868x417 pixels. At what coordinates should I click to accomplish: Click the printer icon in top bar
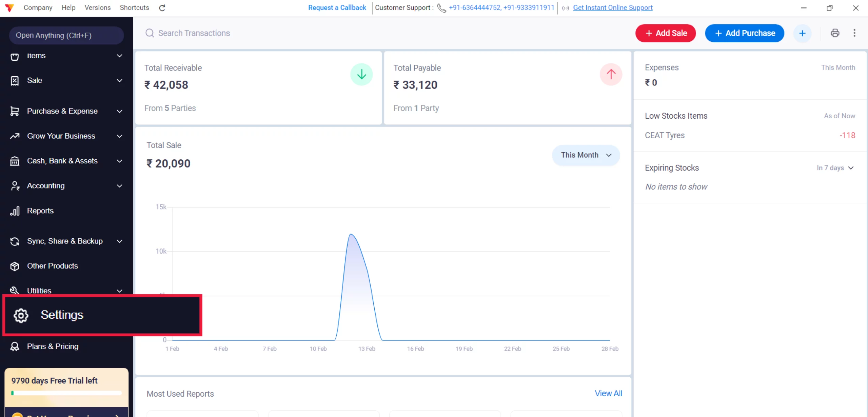[835, 33]
